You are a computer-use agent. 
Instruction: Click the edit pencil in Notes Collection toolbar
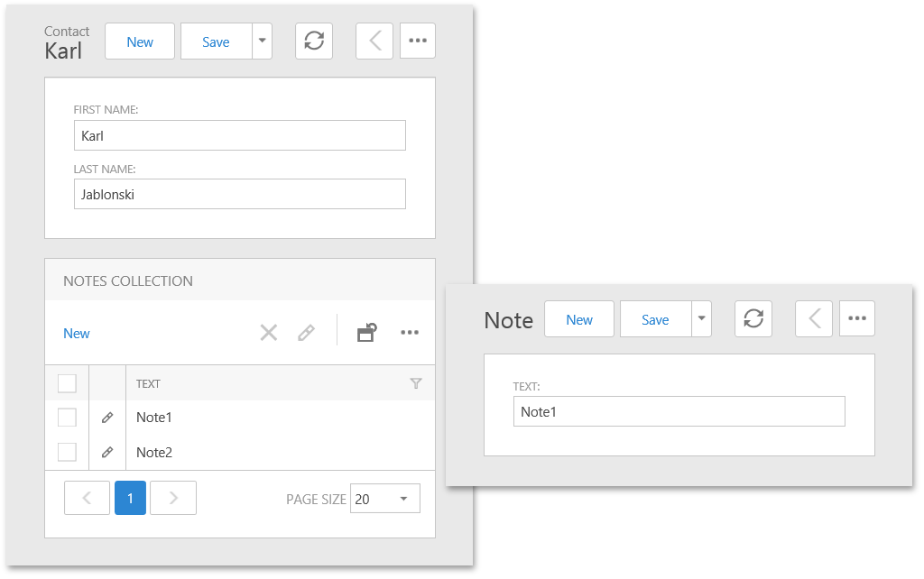307,333
